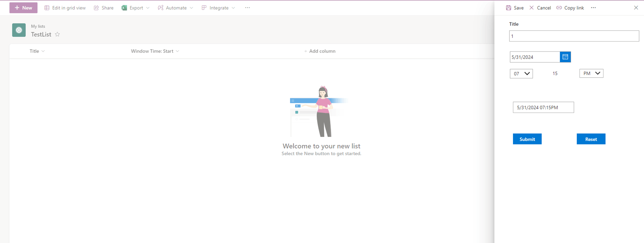Open panel more options ellipsis
Image resolution: width=644 pixels, height=243 pixels.
593,8
